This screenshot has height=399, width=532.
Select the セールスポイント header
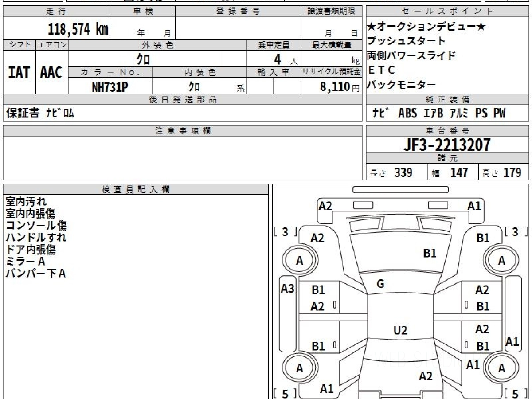pos(448,12)
